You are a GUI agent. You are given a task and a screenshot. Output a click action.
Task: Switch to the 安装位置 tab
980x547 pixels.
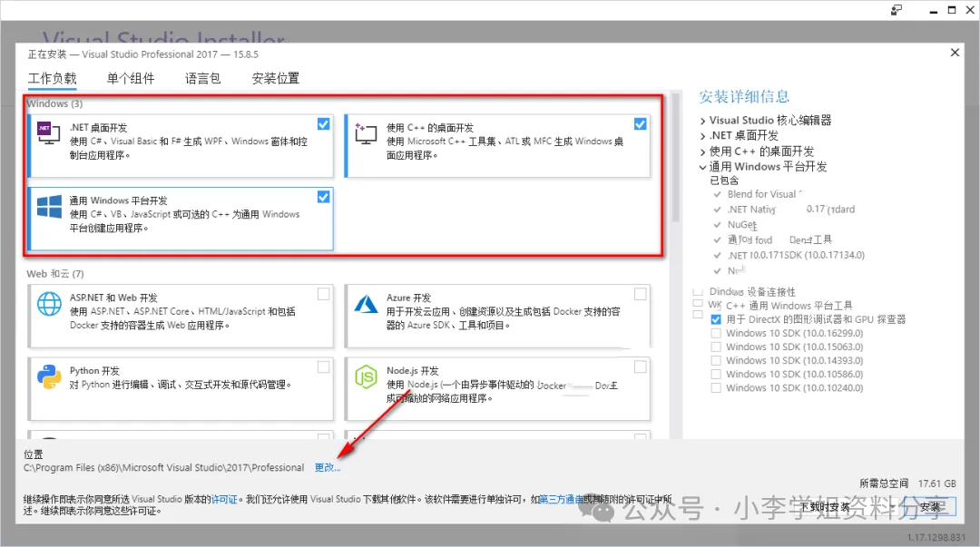click(x=276, y=79)
